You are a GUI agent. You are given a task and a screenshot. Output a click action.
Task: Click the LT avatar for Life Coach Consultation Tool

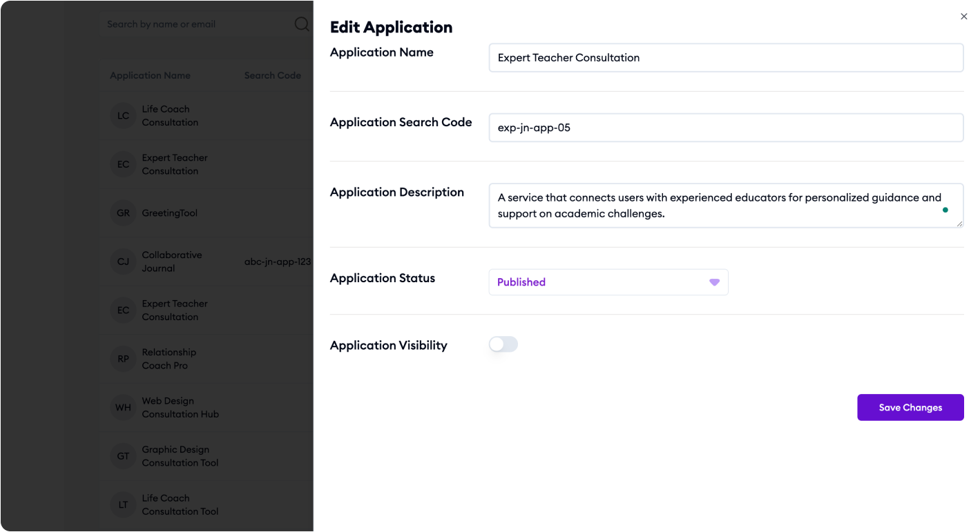(x=124, y=505)
